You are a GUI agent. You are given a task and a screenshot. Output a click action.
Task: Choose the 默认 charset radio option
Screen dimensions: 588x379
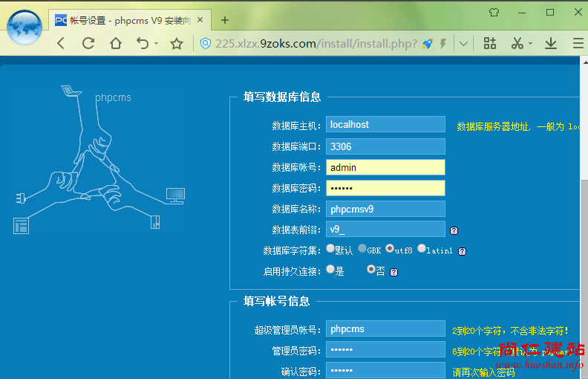(x=330, y=249)
